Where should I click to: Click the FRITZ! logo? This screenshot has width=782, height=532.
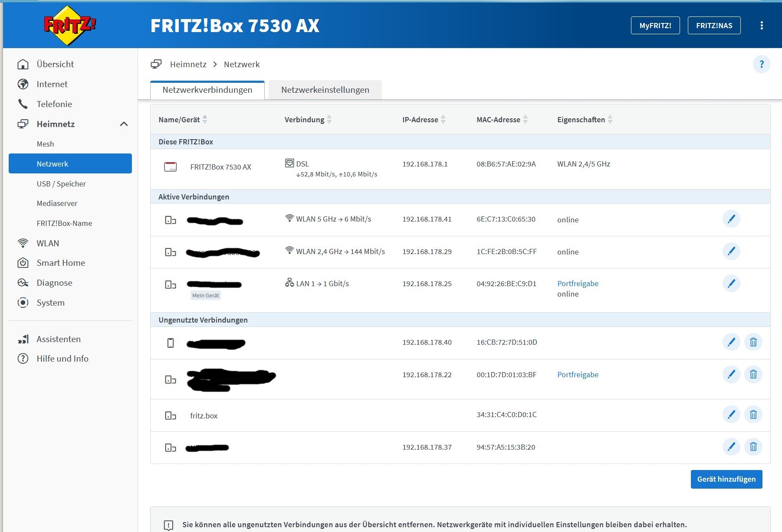tap(69, 25)
